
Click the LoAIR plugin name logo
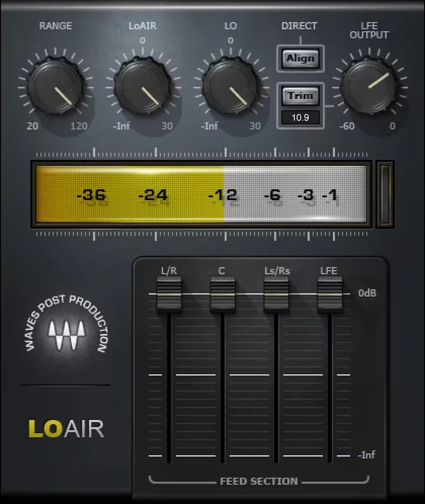tap(67, 428)
